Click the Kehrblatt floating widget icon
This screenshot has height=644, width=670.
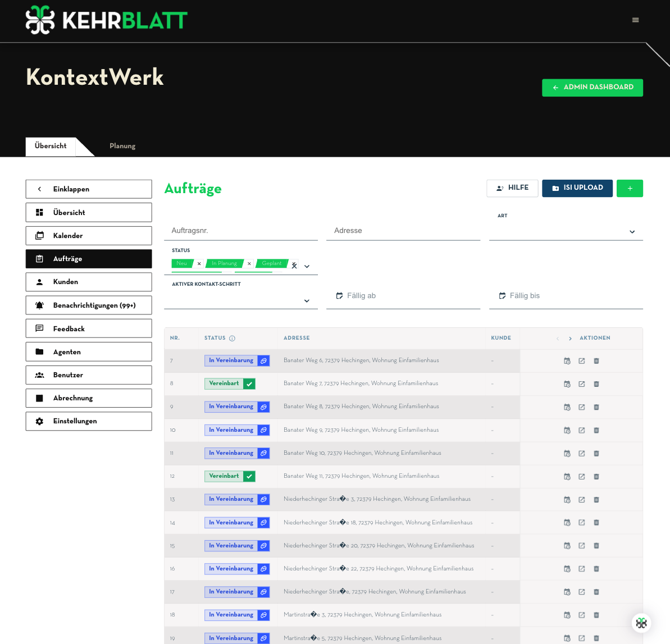pos(641,623)
